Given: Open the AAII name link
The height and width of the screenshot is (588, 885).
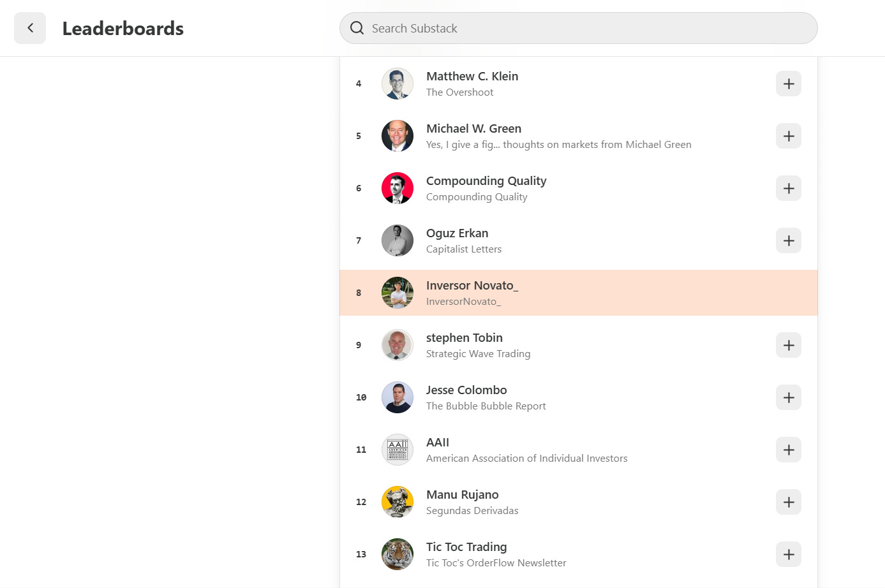Looking at the screenshot, I should tap(438, 442).
